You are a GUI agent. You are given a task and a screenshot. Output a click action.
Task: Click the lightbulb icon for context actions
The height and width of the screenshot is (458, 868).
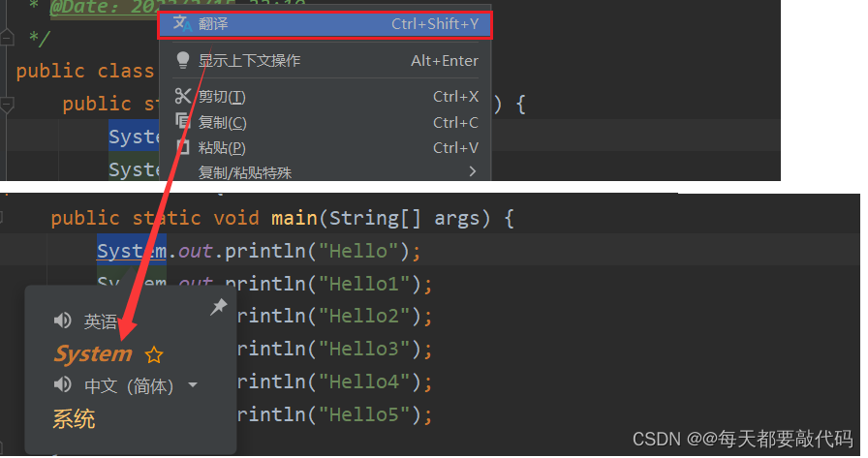point(182,60)
